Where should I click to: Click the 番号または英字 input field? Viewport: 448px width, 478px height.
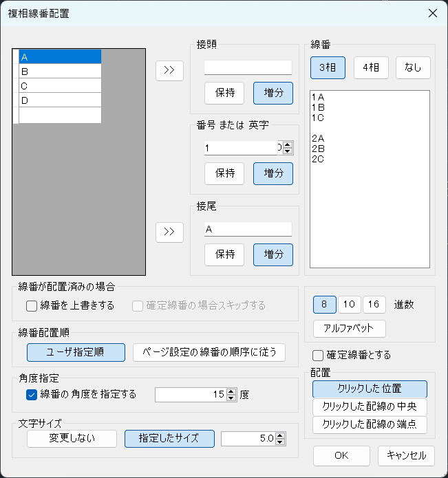click(241, 148)
